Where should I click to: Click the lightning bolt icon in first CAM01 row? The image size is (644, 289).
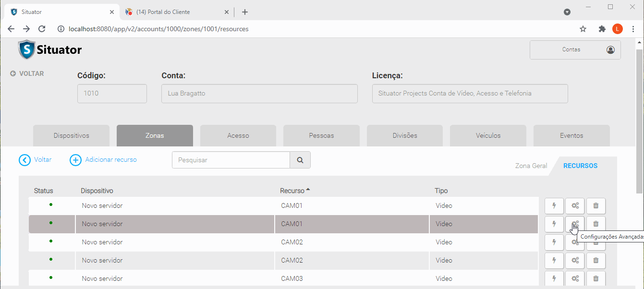(554, 205)
